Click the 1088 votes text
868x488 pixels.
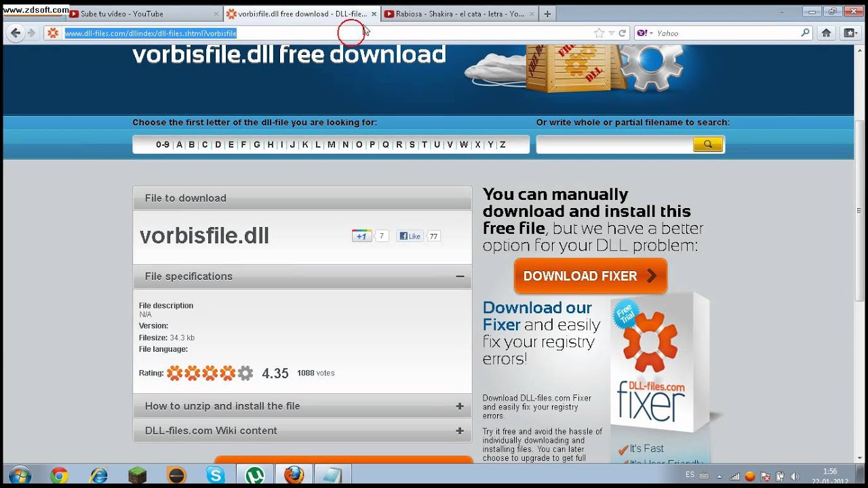(315, 373)
